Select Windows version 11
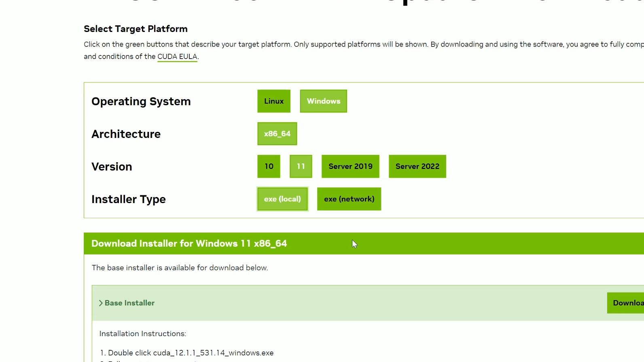The height and width of the screenshot is (362, 644). 301,166
